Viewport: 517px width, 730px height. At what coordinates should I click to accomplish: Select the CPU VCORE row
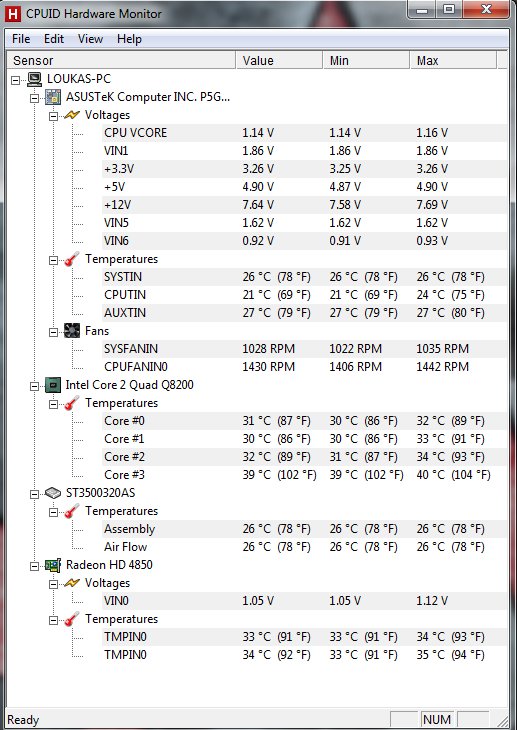[304, 133]
